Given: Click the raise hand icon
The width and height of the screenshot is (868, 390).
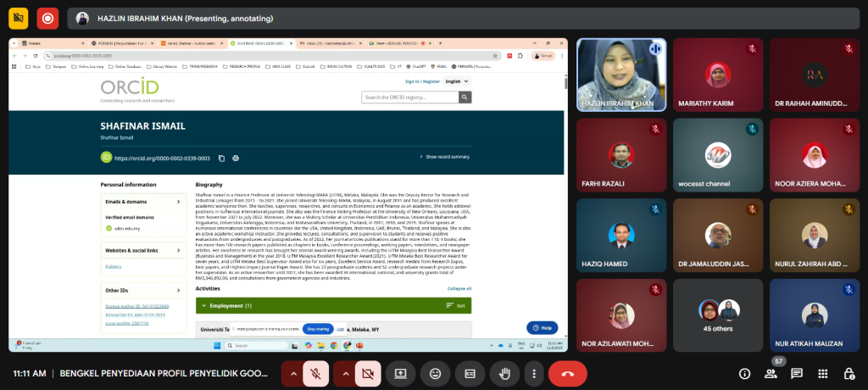Looking at the screenshot, I should coord(504,373).
